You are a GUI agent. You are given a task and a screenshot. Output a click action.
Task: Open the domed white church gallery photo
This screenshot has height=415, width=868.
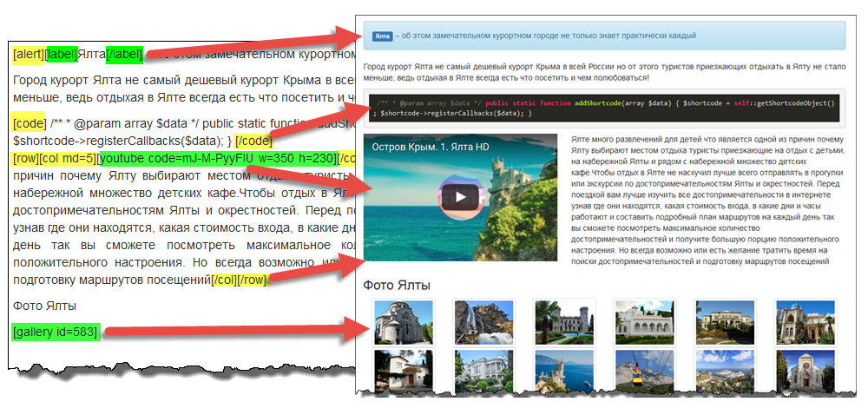(403, 323)
